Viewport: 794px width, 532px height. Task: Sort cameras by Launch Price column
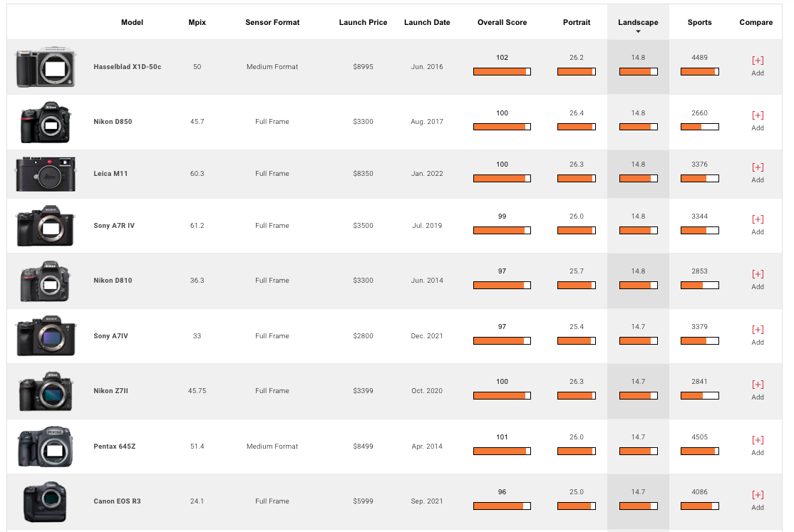click(363, 22)
